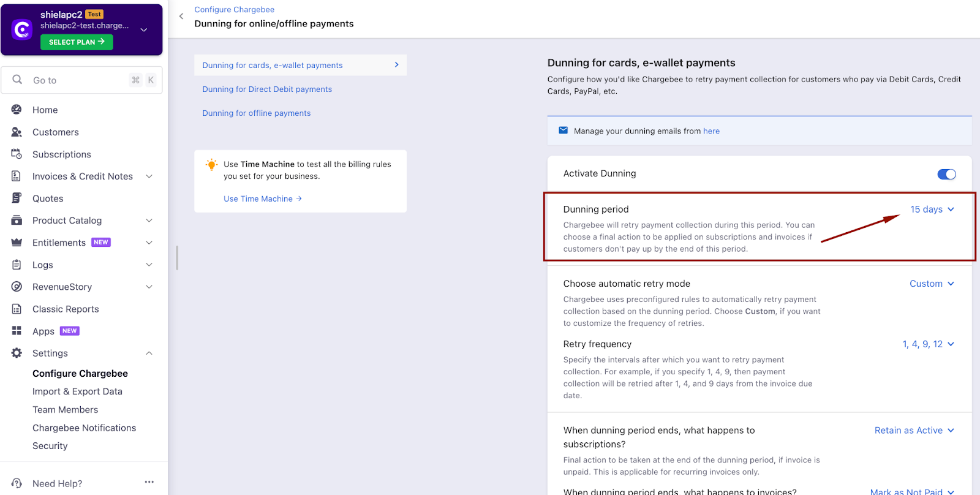Click the Use Time Machine link
Viewport: 980px width, 495px height.
click(x=263, y=199)
